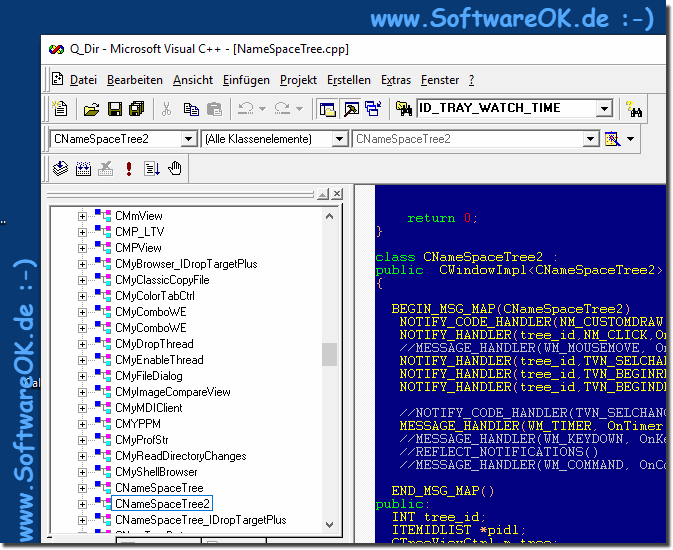This screenshot has height=550, width=673.
Task: Select CNameSpaceTree_IDropTargetPlus class in tree
Action: coord(200,520)
